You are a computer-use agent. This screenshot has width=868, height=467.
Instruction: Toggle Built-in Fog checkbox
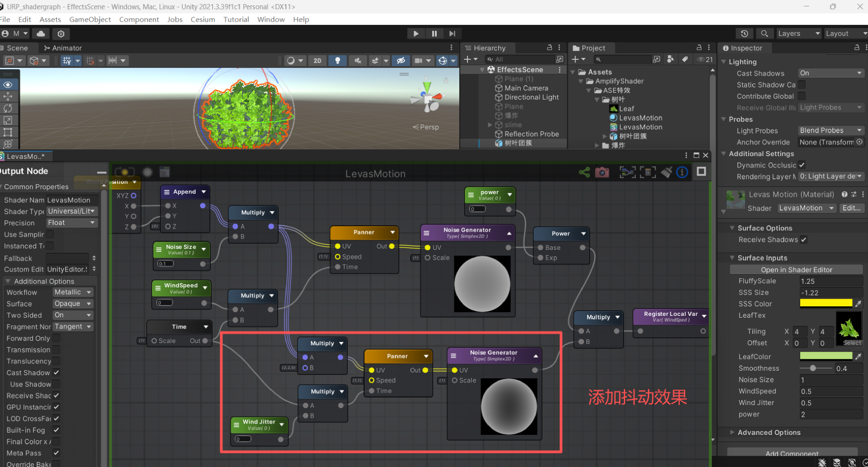[x=56, y=430]
